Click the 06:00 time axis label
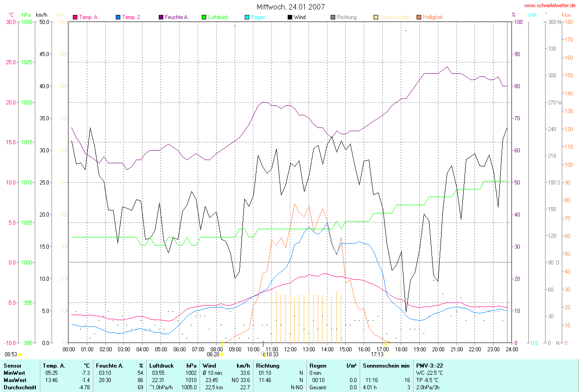The width and height of the screenshot is (579, 392). tap(179, 349)
